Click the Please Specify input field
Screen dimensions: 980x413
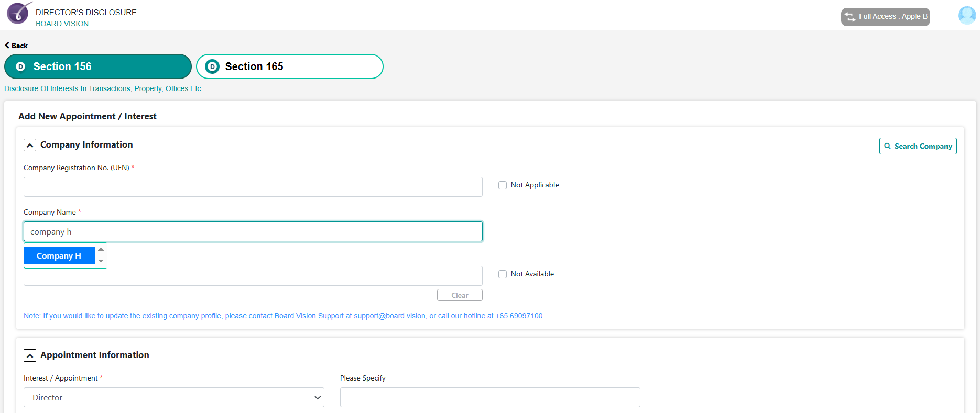[x=490, y=397]
